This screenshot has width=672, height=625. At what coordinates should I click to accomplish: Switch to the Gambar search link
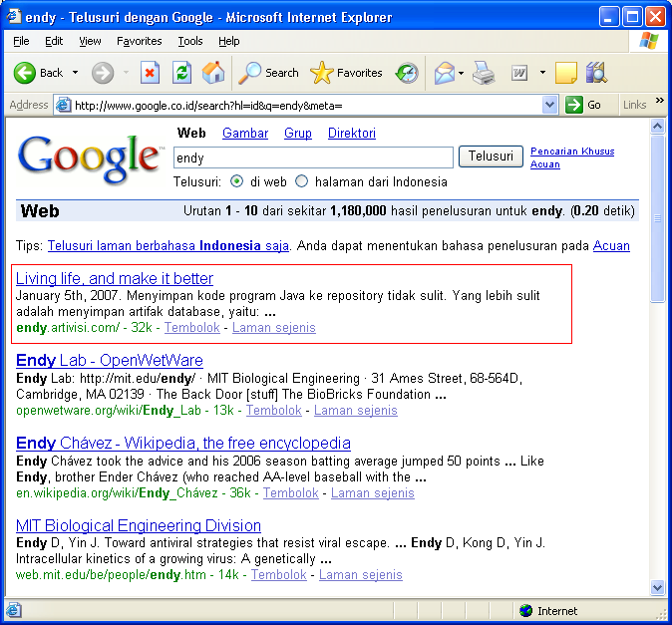click(x=245, y=133)
